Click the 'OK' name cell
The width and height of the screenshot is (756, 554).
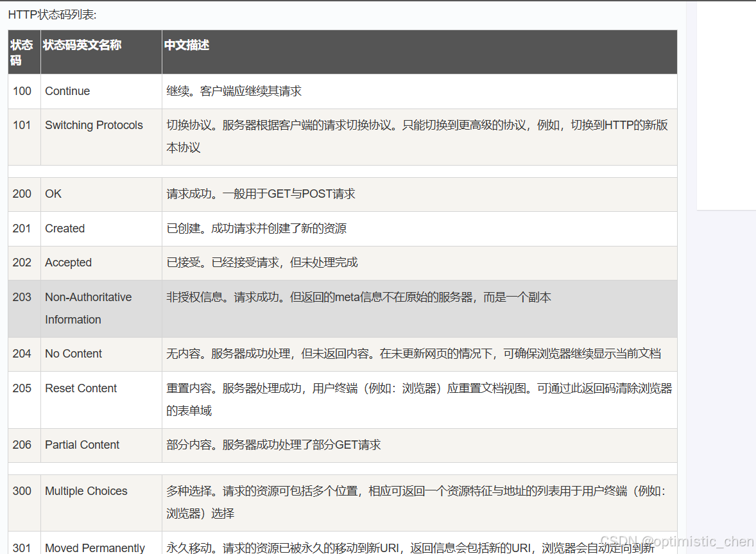[x=101, y=195]
